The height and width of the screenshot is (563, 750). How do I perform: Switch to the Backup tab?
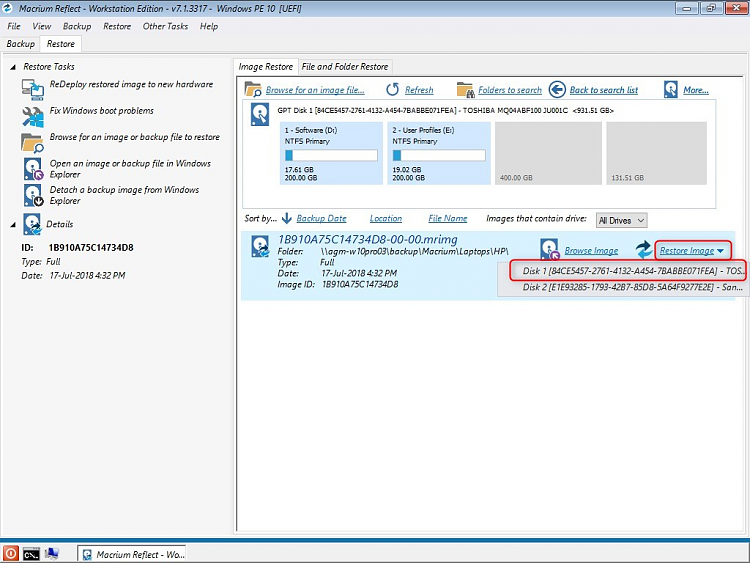tap(21, 44)
